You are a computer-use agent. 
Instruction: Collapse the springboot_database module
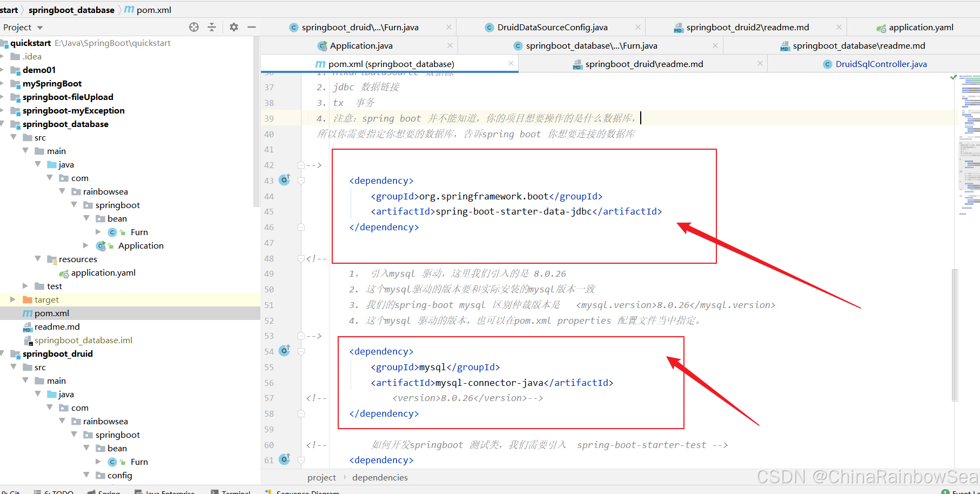tap(3, 124)
